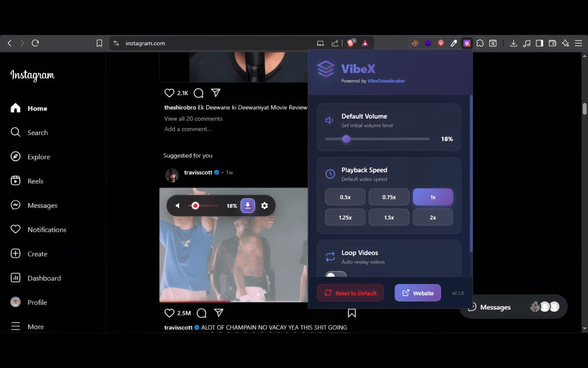Screen dimensions: 588x368
Task: Open browser downloads icon
Action: (514, 43)
